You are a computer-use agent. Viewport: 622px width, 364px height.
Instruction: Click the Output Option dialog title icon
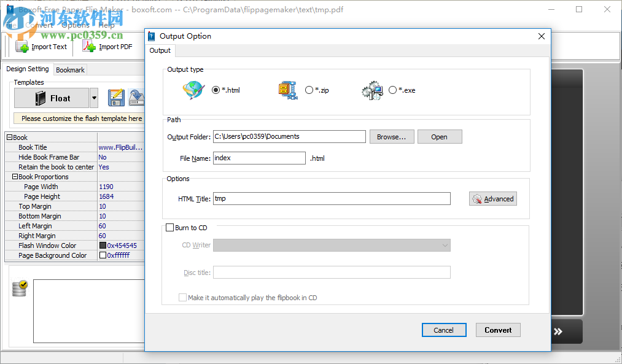(151, 36)
